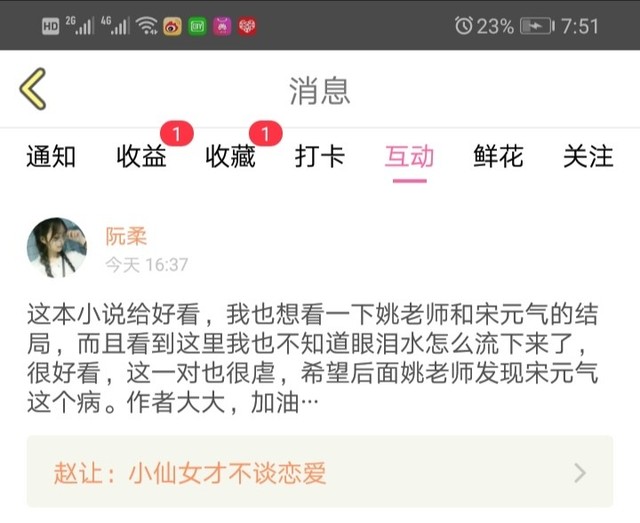The height and width of the screenshot is (523, 640).
Task: Switch to the 通知 tab
Action: (x=51, y=156)
